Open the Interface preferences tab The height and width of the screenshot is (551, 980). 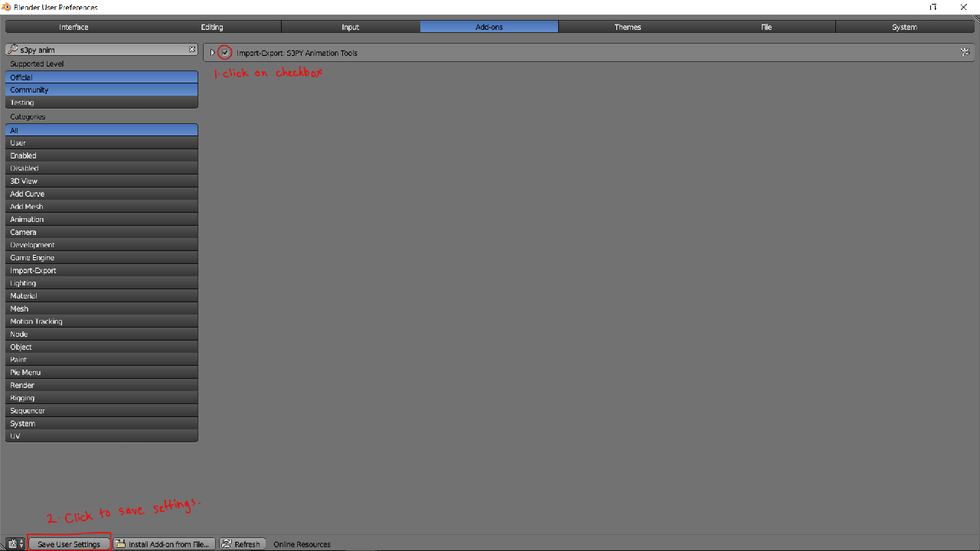[x=73, y=27]
